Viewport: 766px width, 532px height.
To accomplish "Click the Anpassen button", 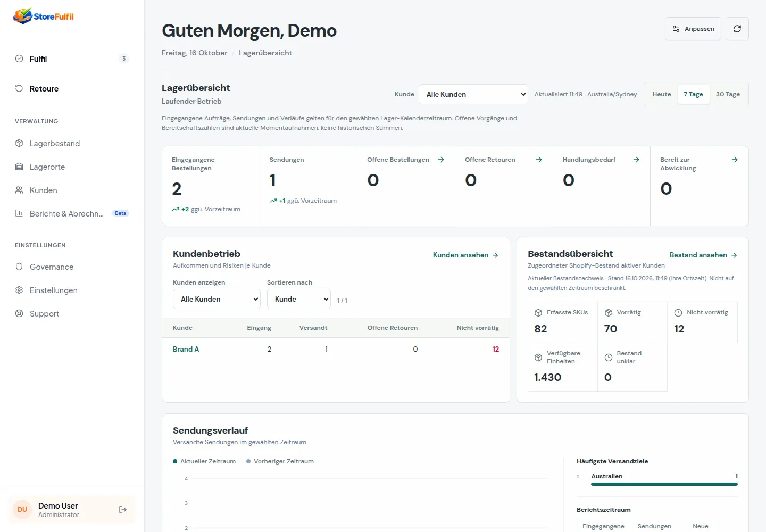I will tap(693, 29).
